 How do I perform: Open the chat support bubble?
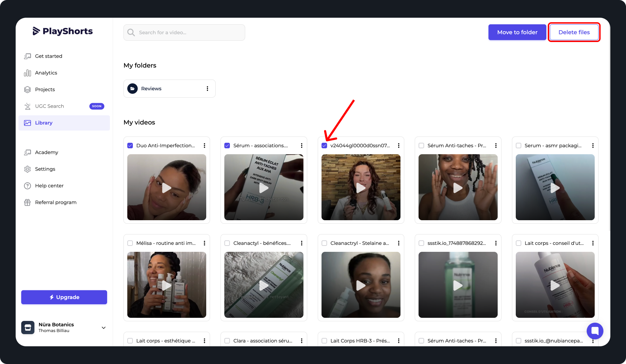coord(595,331)
